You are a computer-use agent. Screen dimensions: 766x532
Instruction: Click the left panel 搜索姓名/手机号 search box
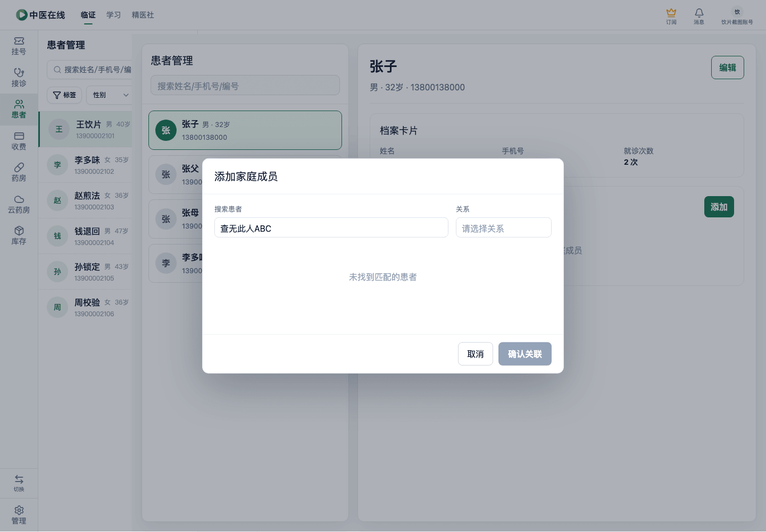pyautogui.click(x=89, y=70)
